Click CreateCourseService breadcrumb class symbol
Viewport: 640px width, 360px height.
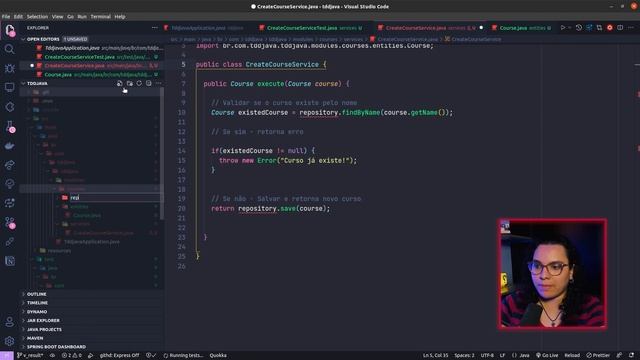[x=473, y=39]
